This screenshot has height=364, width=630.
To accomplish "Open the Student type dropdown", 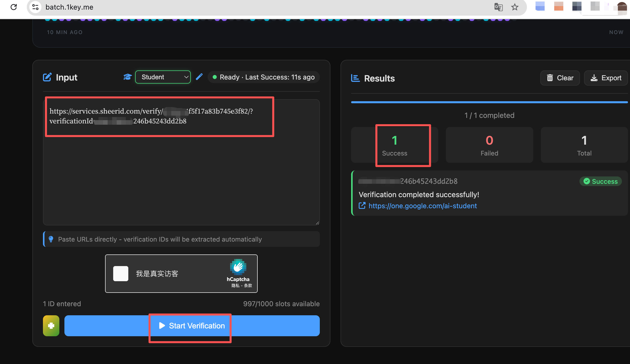I will pyautogui.click(x=163, y=77).
